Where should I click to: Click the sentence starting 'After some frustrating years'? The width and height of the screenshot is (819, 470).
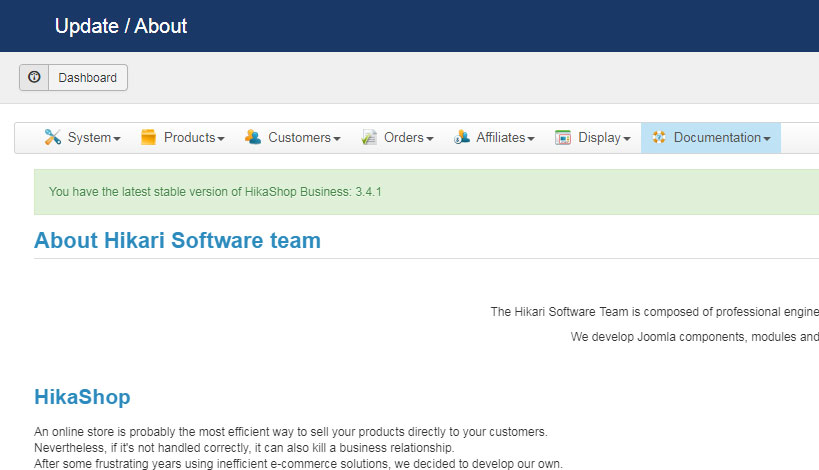point(298,464)
